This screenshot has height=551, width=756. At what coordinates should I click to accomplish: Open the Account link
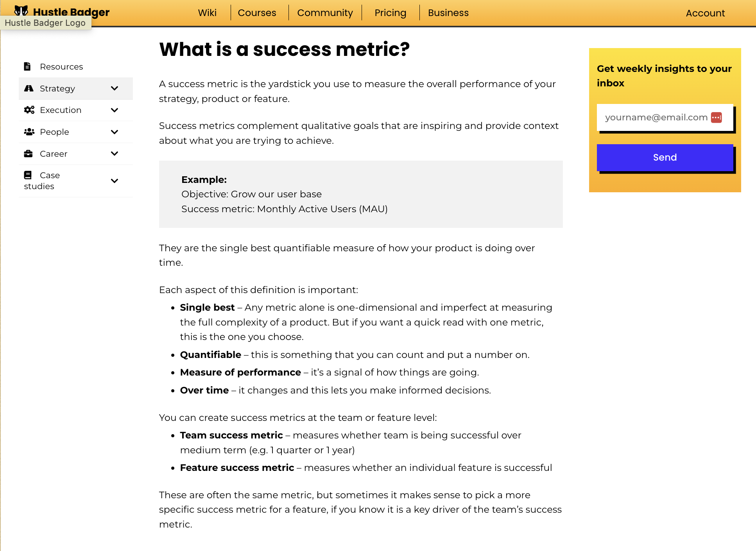(705, 13)
